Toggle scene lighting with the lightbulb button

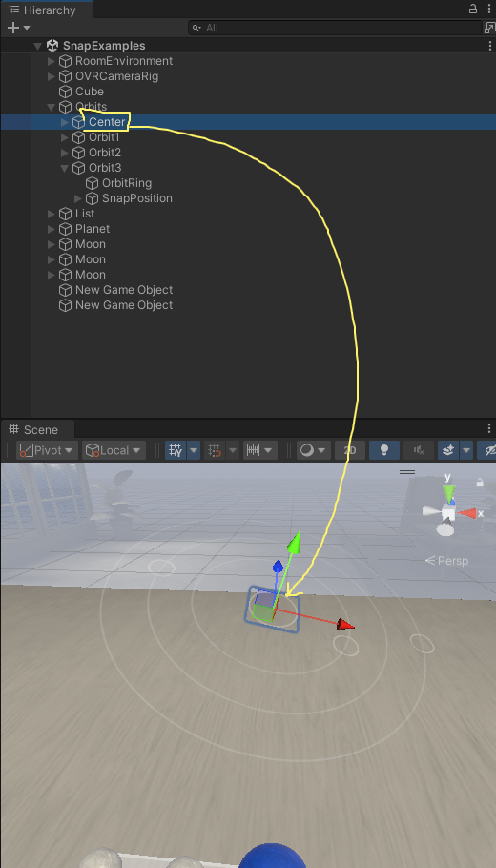pyautogui.click(x=384, y=450)
